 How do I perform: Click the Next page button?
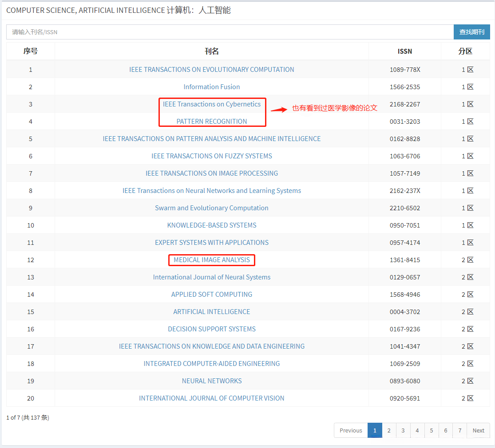pyautogui.click(x=478, y=430)
